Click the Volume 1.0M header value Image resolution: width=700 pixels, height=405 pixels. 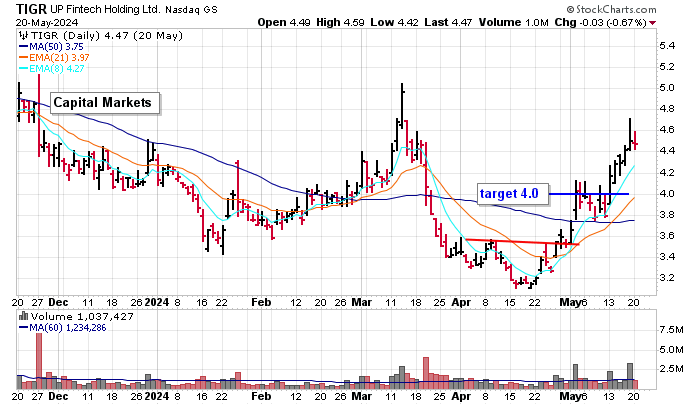pyautogui.click(x=513, y=22)
